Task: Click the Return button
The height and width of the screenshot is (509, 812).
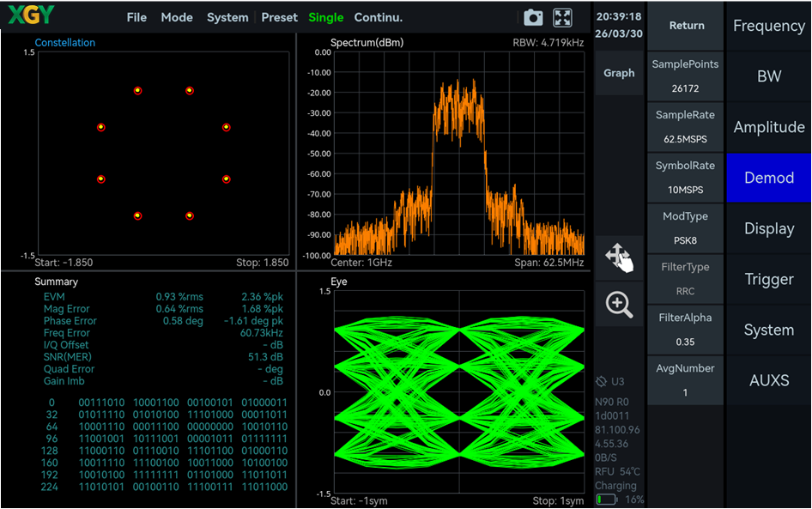Action: (x=685, y=26)
